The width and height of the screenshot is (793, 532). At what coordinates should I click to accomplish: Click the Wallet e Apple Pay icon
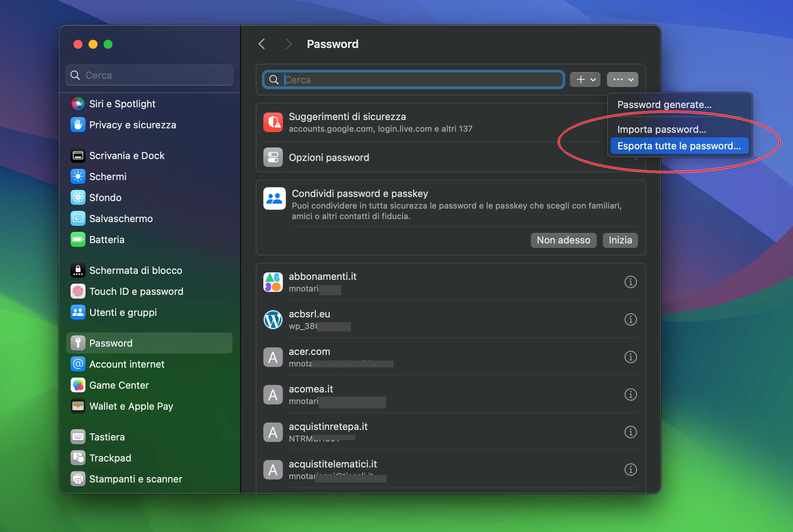[78, 406]
